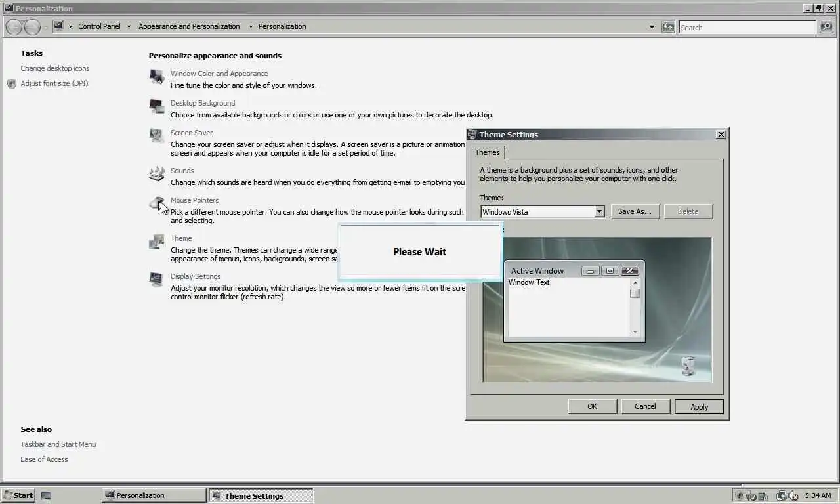Click Change desktop icons task link
The width and height of the screenshot is (840, 504).
point(55,68)
